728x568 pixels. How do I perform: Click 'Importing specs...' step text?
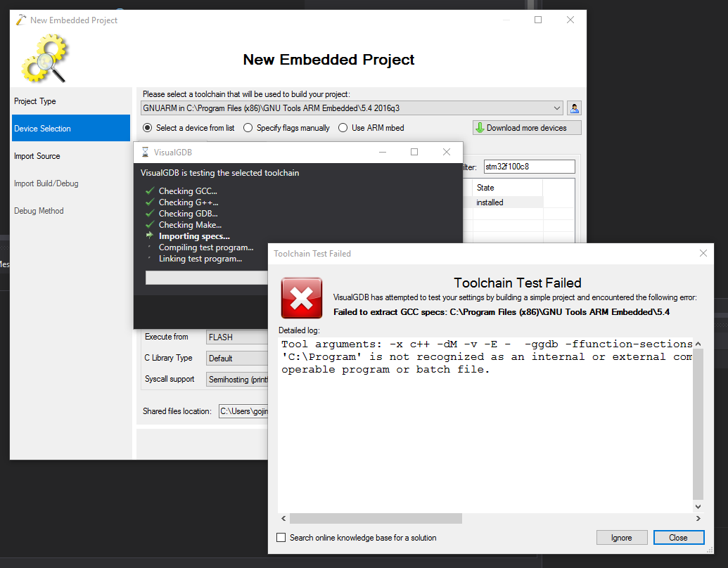point(194,236)
